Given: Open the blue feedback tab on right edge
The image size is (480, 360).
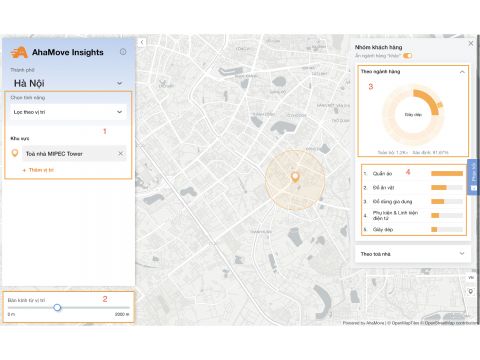Looking at the screenshot, I should [474, 177].
